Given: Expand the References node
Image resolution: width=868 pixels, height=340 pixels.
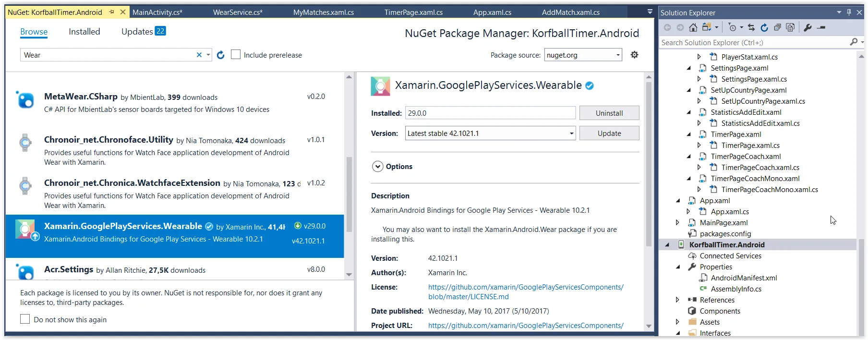Looking at the screenshot, I should tap(677, 300).
